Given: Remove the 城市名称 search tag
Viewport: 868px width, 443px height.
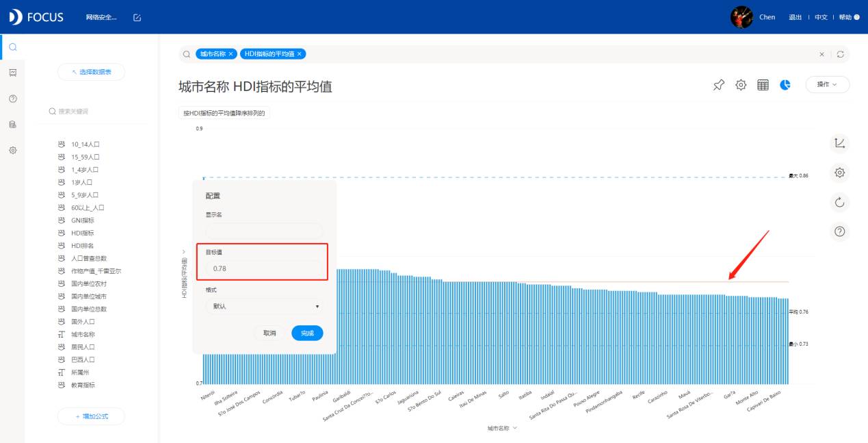Looking at the screenshot, I should (x=231, y=54).
